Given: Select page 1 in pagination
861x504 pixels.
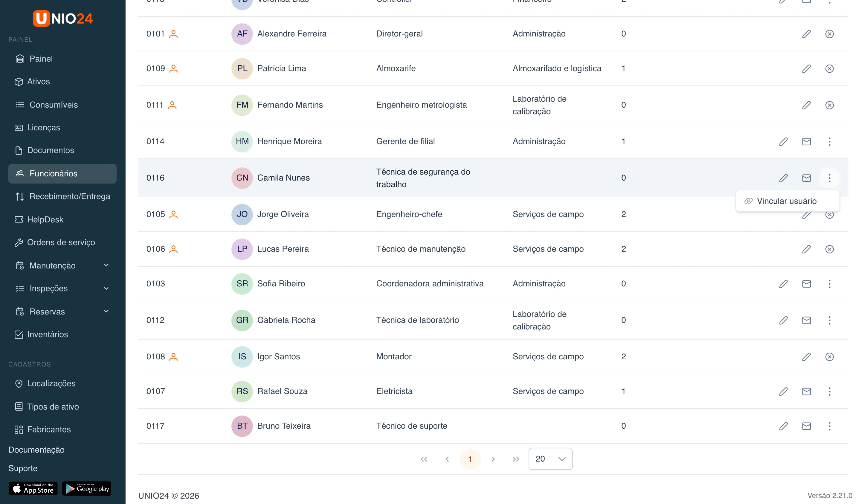Looking at the screenshot, I should [470, 459].
